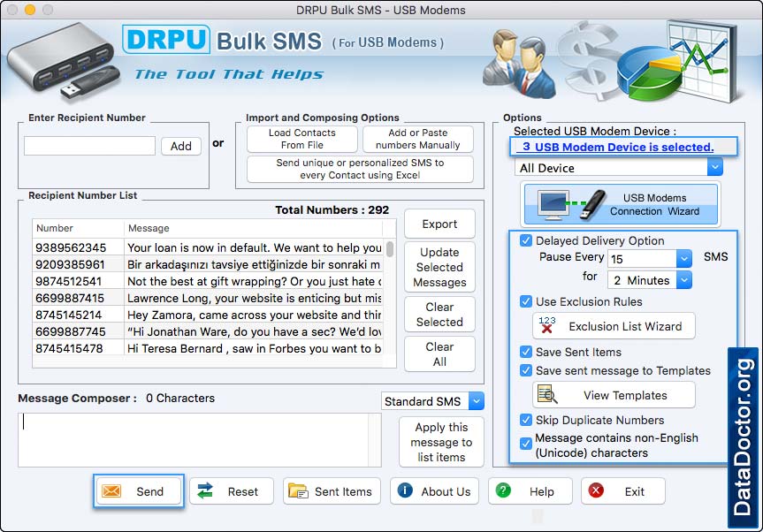The image size is (763, 532).
Task: Open Send unique or personalized SMS using Excel
Action: click(x=360, y=169)
